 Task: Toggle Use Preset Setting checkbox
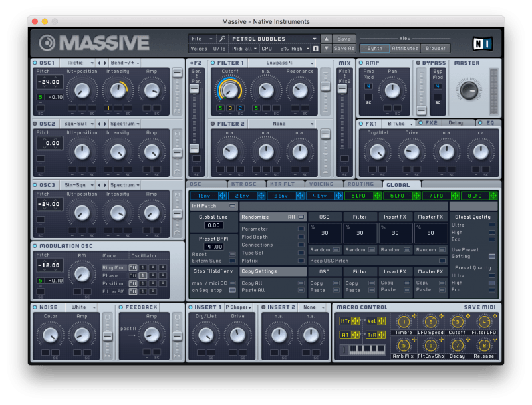pyautogui.click(x=492, y=256)
